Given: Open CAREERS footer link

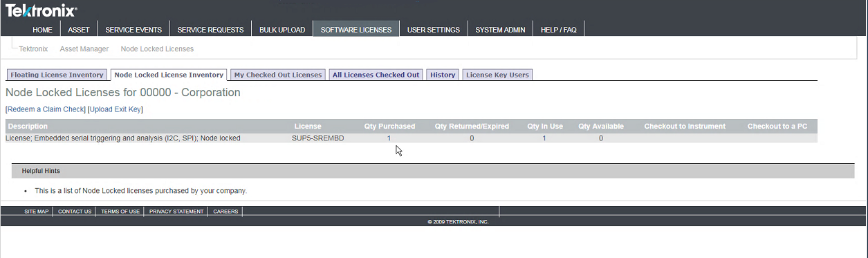Looking at the screenshot, I should click(x=225, y=212).
